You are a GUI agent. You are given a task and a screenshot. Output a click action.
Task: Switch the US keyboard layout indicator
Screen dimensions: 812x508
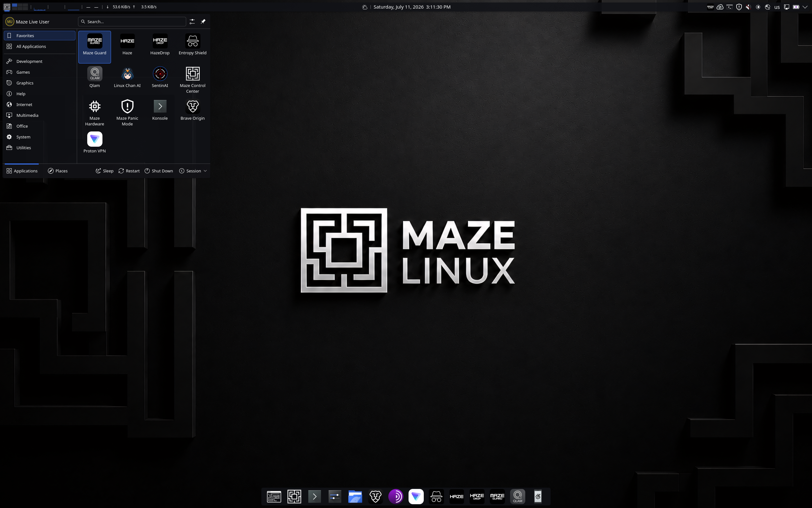tap(777, 7)
